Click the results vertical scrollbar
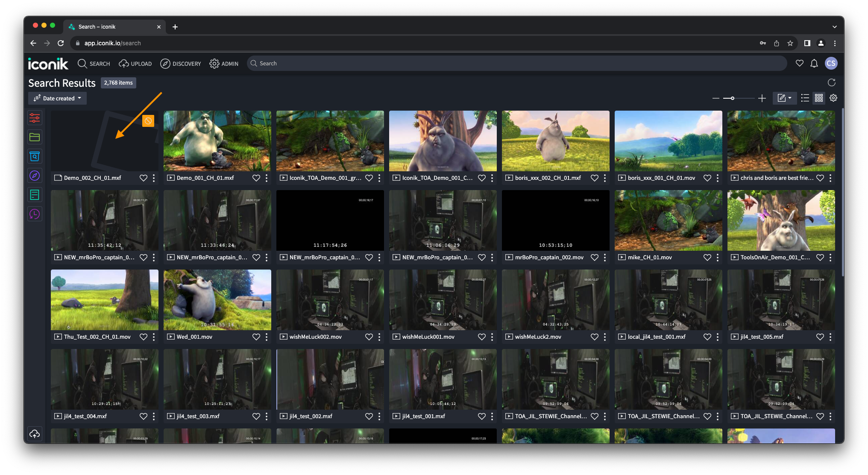The image size is (868, 475). 842,192
